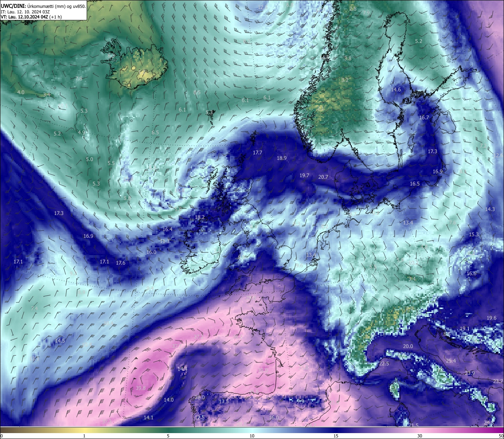This screenshot has width=504, height=439.
Task: Click the 6.5 value on the map
Action: [x=155, y=132]
